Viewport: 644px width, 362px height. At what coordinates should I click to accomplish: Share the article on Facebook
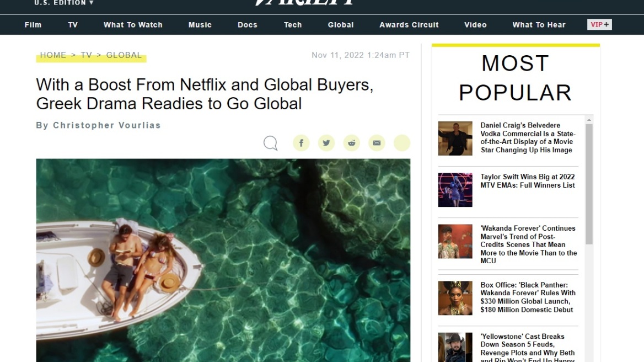point(301,143)
